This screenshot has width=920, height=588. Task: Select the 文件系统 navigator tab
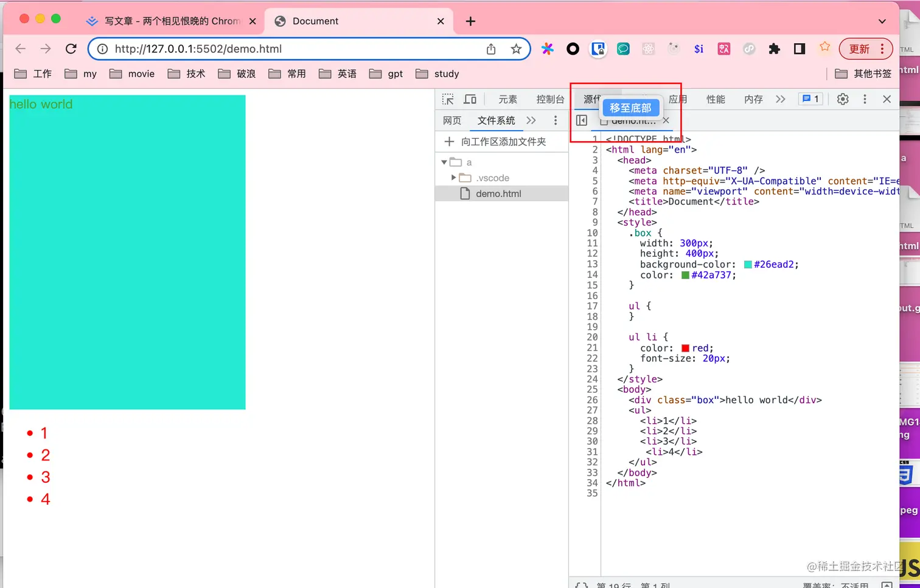(x=497, y=120)
